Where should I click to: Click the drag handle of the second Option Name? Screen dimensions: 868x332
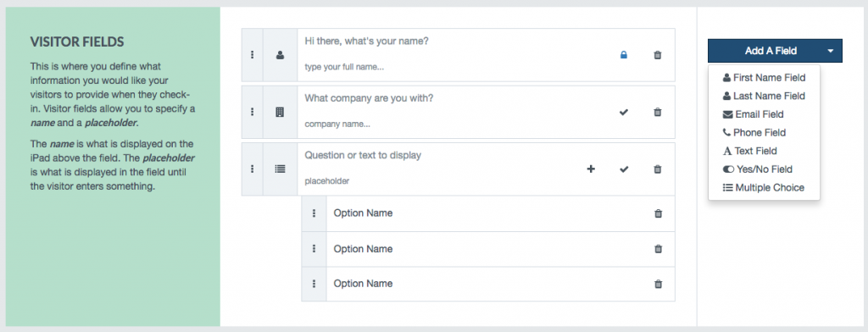point(314,249)
